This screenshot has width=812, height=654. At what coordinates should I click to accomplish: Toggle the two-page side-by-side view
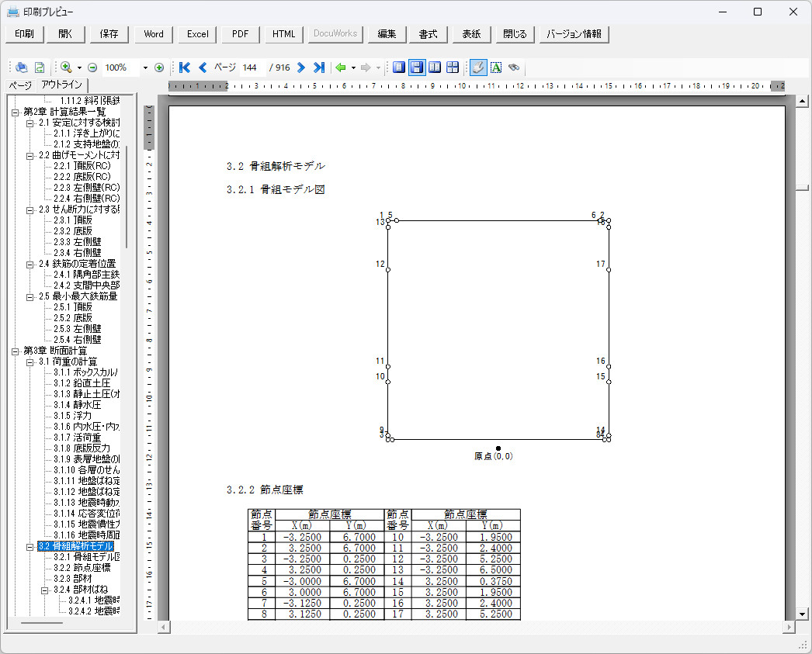(x=435, y=67)
